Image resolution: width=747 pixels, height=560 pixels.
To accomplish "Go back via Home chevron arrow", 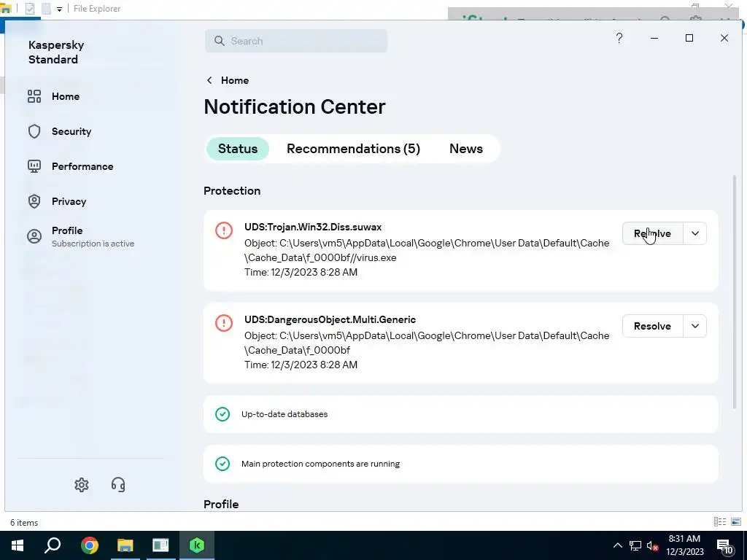I will (209, 80).
